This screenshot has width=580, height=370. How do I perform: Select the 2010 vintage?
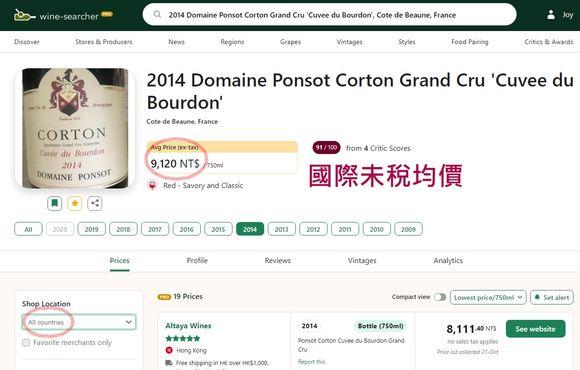coord(377,229)
